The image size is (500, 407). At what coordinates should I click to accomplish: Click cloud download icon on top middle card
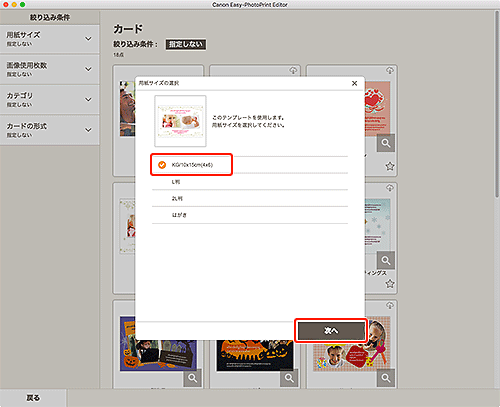(x=293, y=70)
